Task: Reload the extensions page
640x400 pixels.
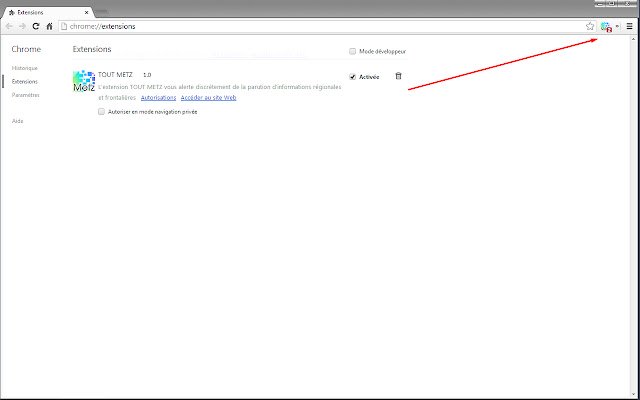Action: 36,26
